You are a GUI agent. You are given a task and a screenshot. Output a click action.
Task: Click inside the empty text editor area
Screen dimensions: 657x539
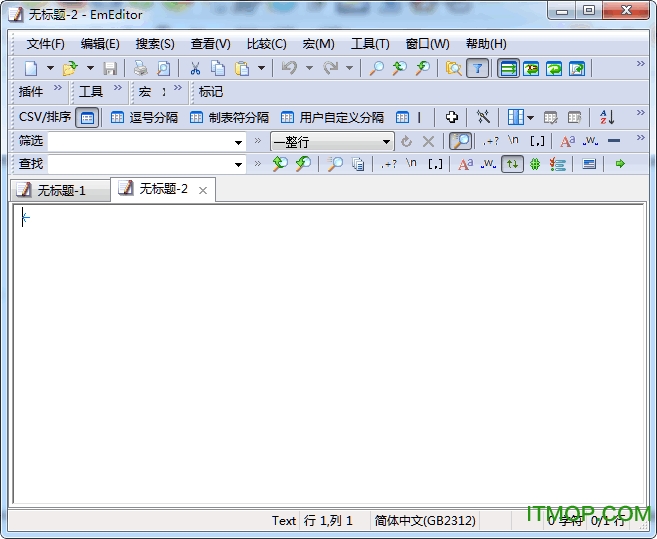pos(329,352)
